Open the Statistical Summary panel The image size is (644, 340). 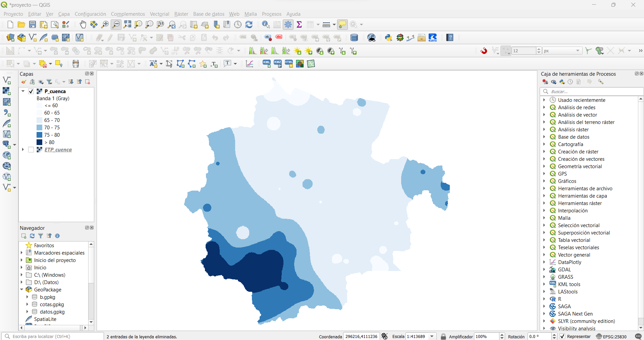300,24
